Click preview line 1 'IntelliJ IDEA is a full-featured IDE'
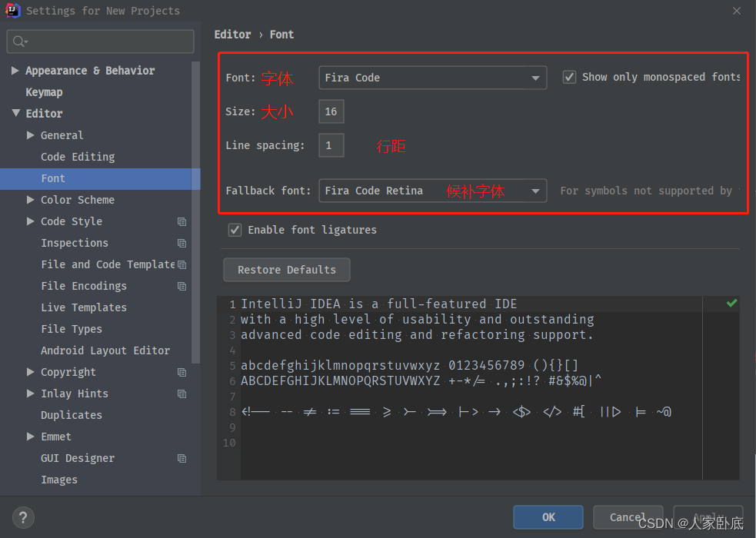Viewport: 756px width, 538px height. [378, 304]
